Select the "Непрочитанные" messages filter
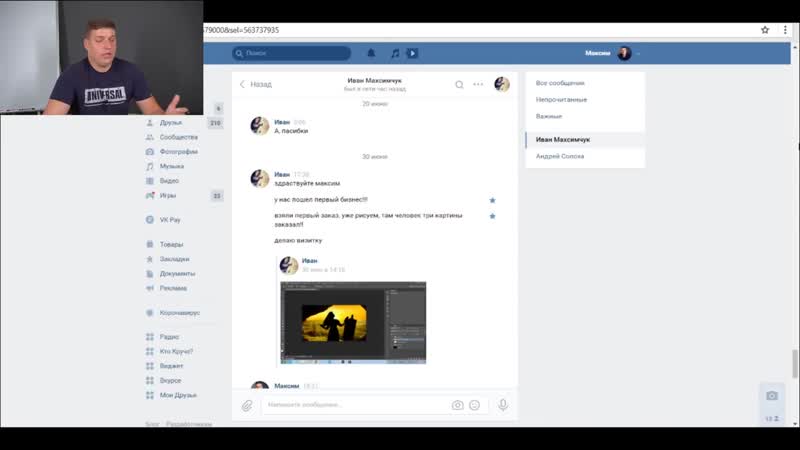 pyautogui.click(x=561, y=100)
